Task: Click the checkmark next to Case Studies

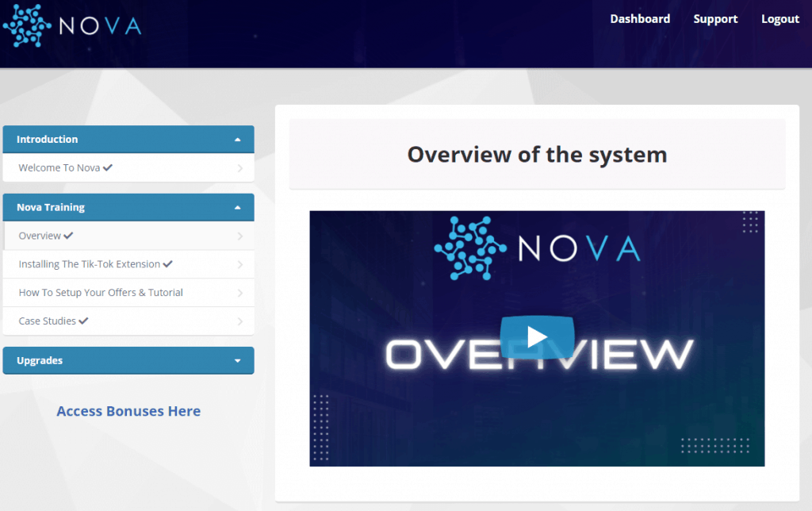Action: coord(83,321)
